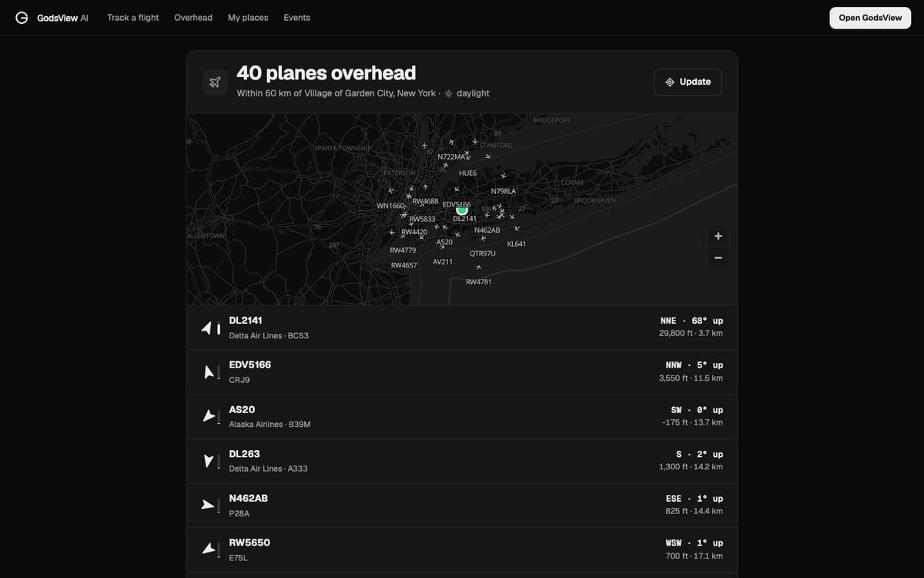This screenshot has height=578, width=924.
Task: Click the green location marker on map
Action: coord(462,210)
